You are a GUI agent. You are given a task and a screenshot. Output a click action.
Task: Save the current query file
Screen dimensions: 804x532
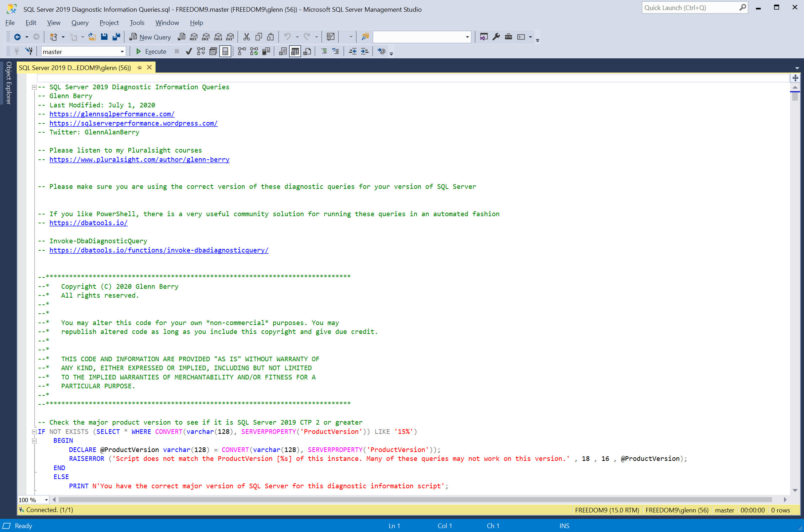104,37
